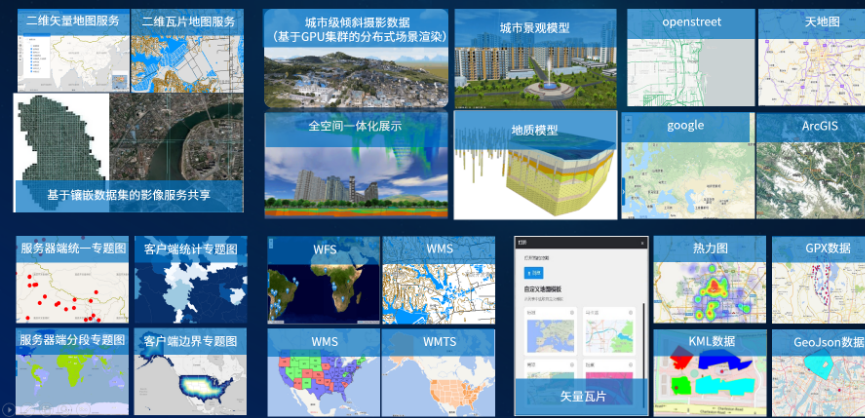Open the 城市级倾斜摄影数据 card

click(356, 58)
